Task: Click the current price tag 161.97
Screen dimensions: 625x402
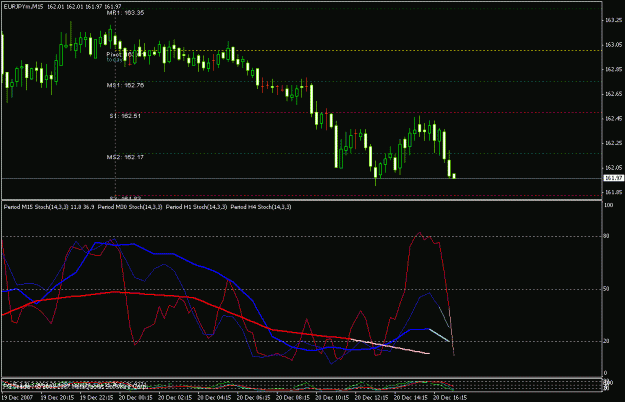Action: [x=614, y=178]
